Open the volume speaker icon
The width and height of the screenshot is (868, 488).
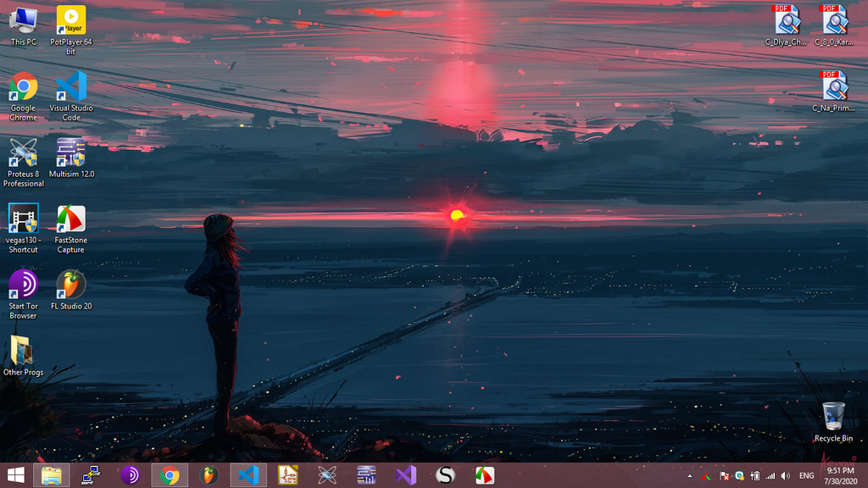pyautogui.click(x=785, y=476)
